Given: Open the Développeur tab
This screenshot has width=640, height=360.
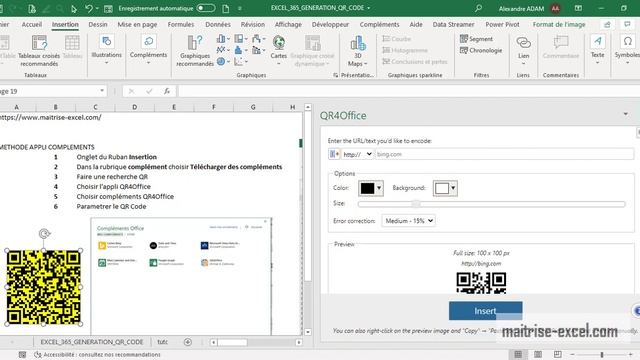Looking at the screenshot, I should [x=330, y=24].
